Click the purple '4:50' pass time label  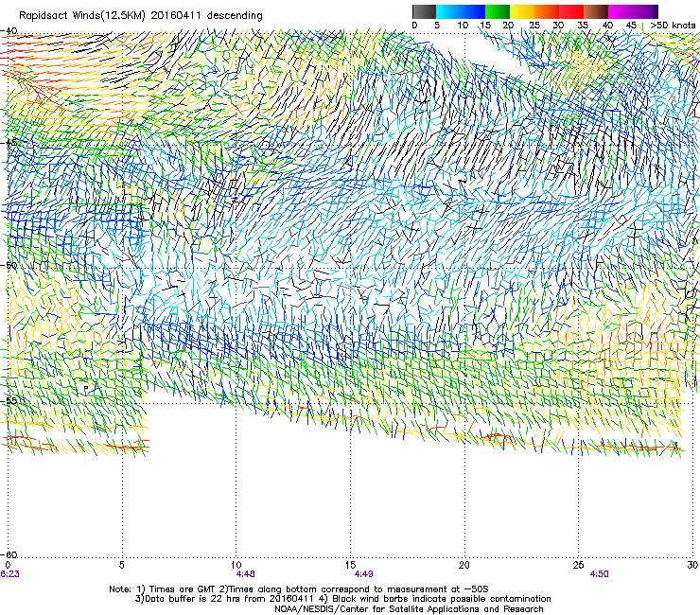(600, 574)
